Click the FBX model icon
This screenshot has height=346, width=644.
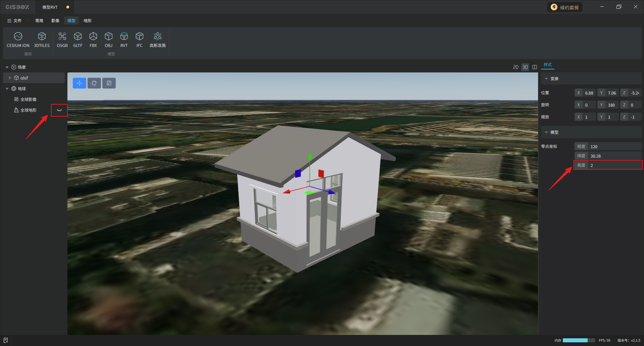93,40
